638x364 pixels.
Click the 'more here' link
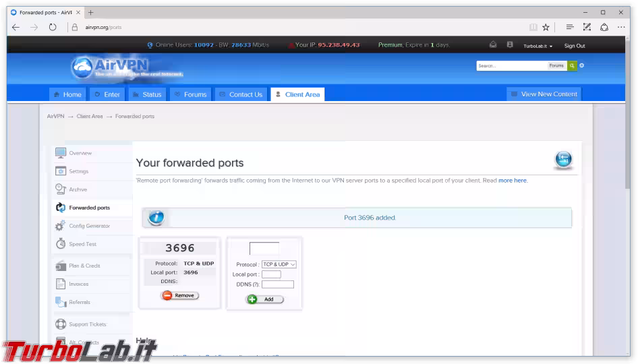coord(513,181)
